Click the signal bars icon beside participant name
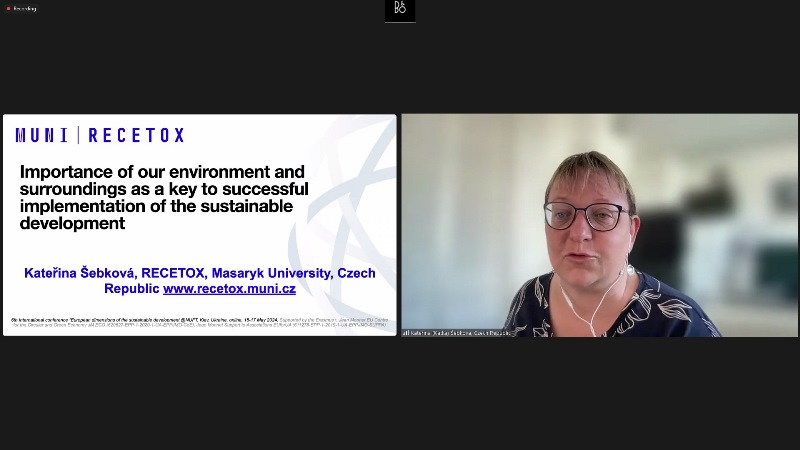This screenshot has height=450, width=800. coord(406,333)
